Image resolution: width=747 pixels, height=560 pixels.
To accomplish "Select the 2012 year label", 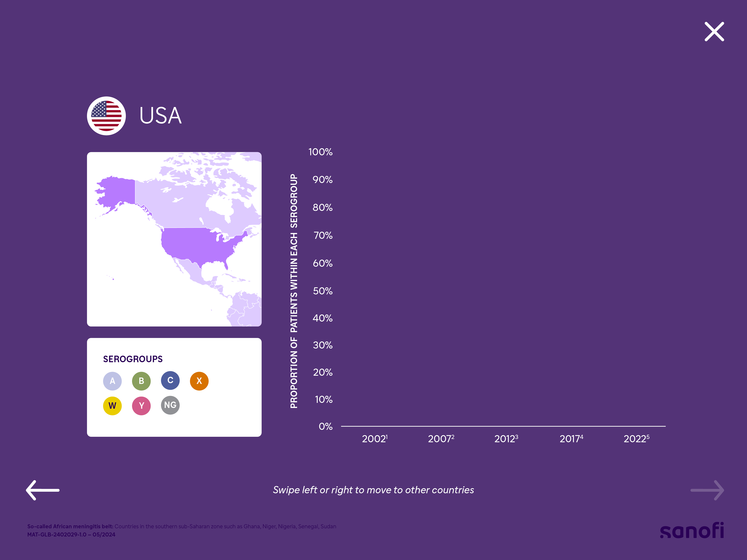I will pyautogui.click(x=506, y=438).
